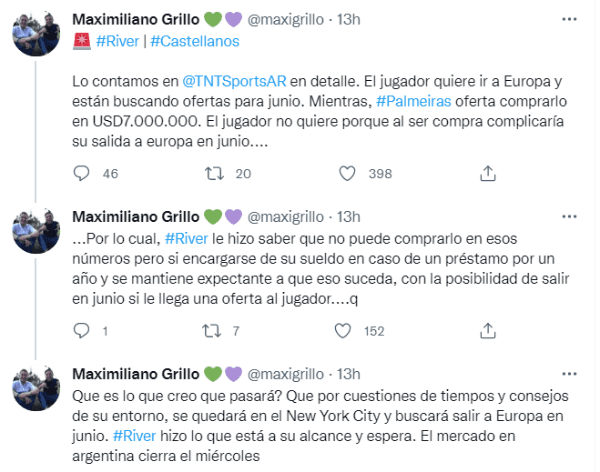This screenshot has height=472, width=600.
Task: Reply to the second tweet starting 'Por lo cual'
Action: [x=84, y=330]
